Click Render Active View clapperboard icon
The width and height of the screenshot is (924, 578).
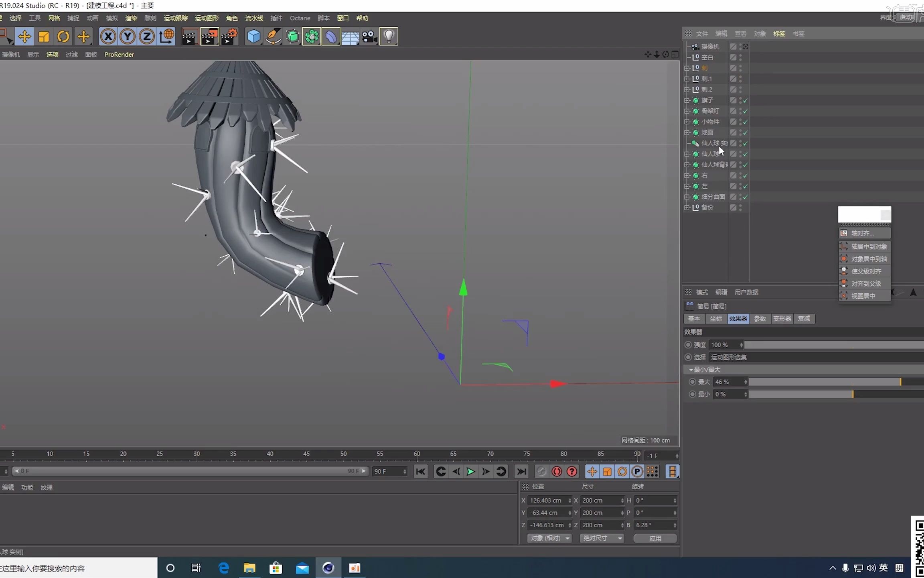pyautogui.click(x=189, y=37)
